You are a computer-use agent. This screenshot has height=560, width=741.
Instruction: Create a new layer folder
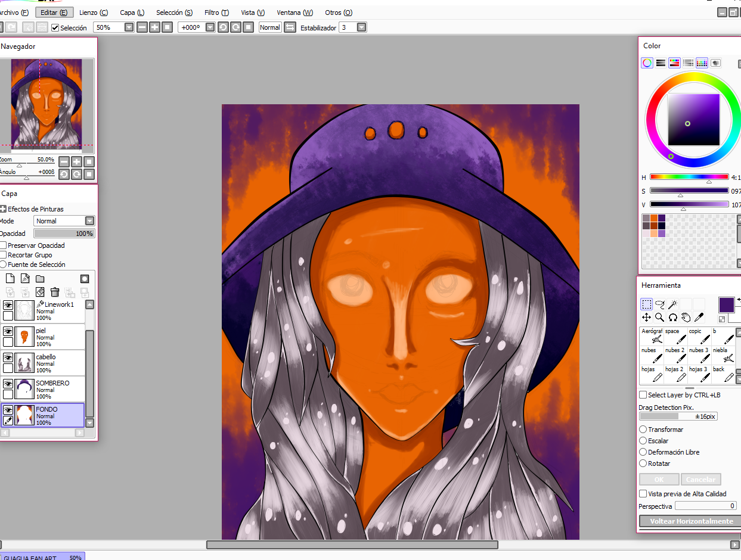40,278
